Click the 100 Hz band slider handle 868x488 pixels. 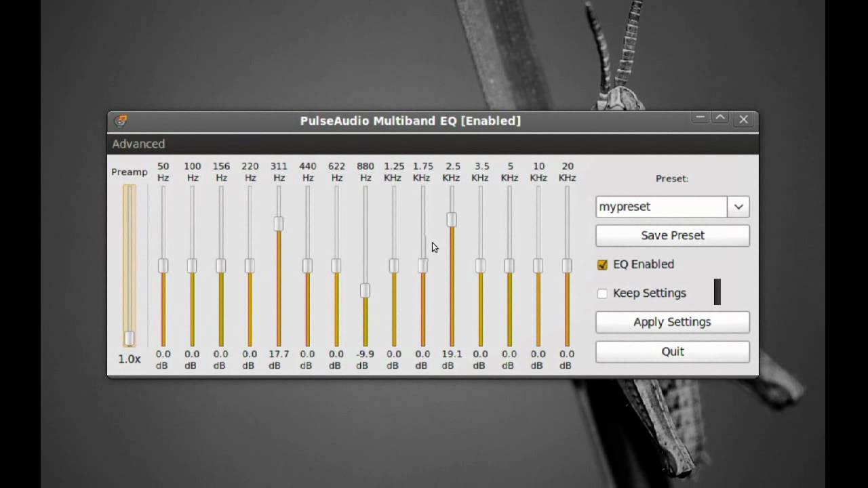[x=192, y=266]
